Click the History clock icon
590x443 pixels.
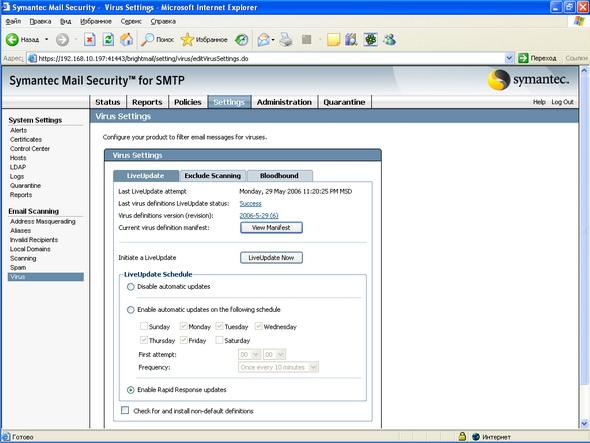pyautogui.click(x=242, y=40)
